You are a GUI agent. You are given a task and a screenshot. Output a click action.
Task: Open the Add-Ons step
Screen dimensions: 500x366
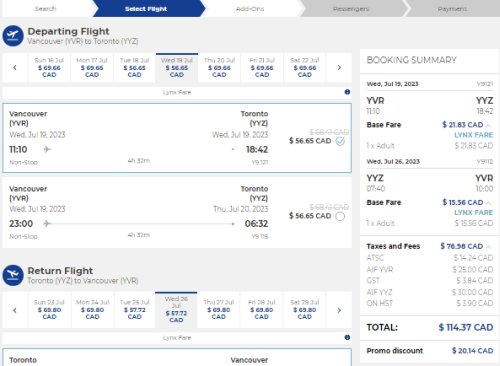pyautogui.click(x=250, y=9)
